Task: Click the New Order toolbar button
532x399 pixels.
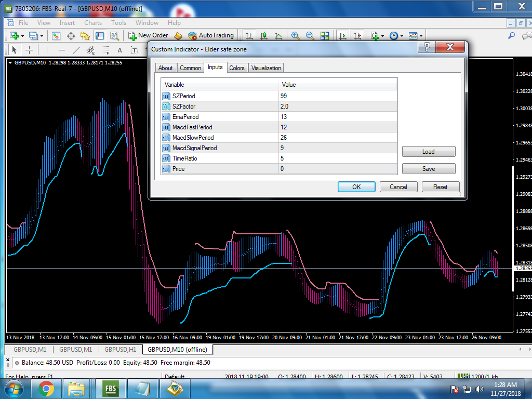Action: coord(148,35)
